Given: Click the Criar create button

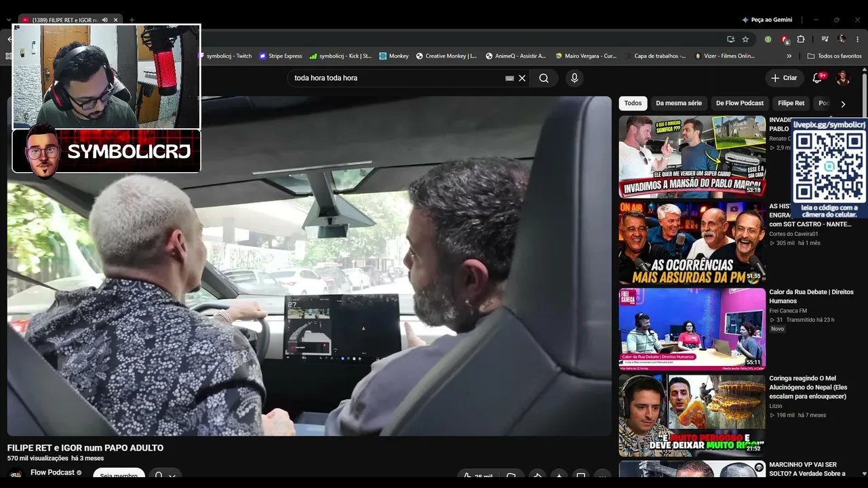Looking at the screenshot, I should (784, 78).
